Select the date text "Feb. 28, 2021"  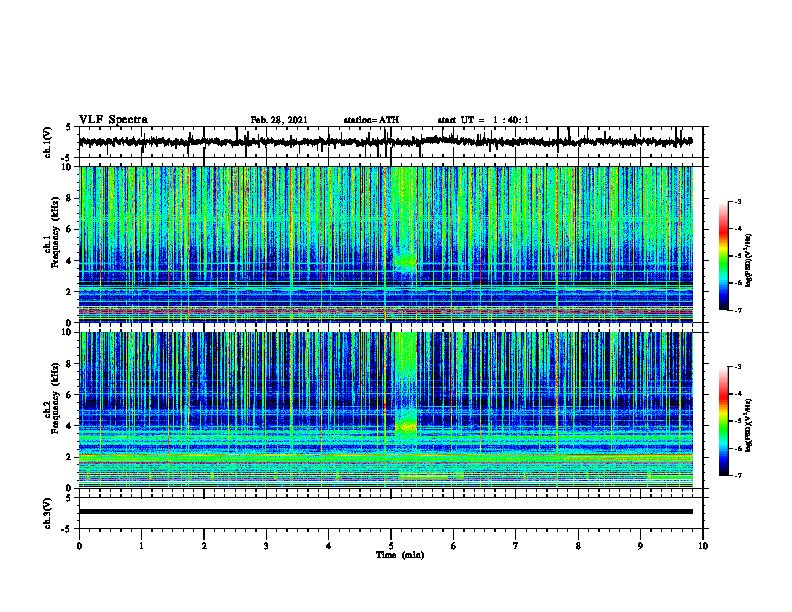pyautogui.click(x=279, y=120)
